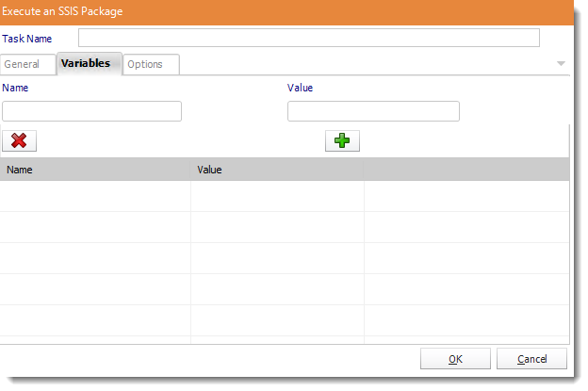Click into the variable Name text box
588x391 pixels.
(x=92, y=111)
